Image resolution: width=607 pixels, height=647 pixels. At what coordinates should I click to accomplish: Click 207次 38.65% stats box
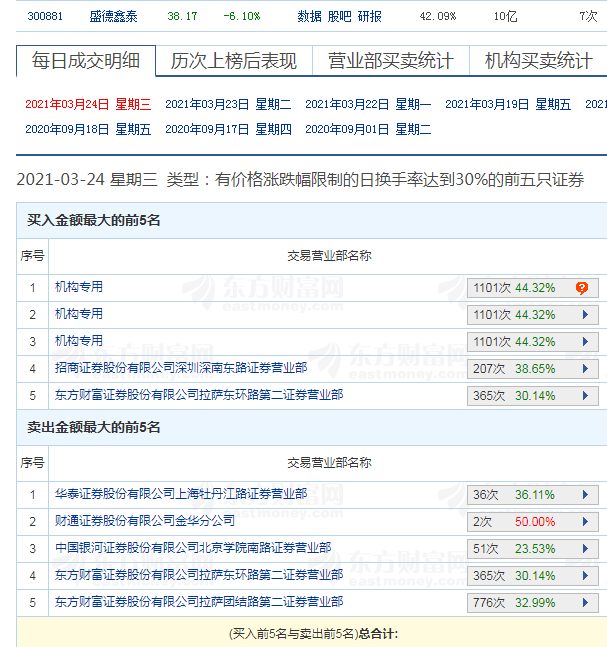(x=533, y=369)
